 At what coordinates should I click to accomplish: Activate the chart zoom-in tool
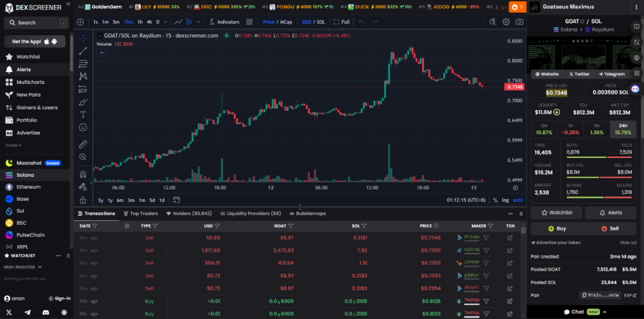tap(83, 157)
